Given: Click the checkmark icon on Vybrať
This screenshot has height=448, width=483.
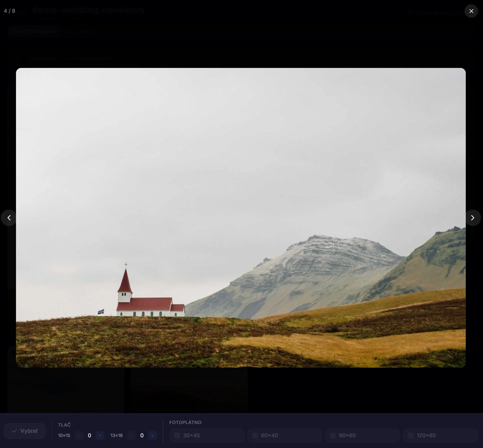Looking at the screenshot, I should click(14, 431).
